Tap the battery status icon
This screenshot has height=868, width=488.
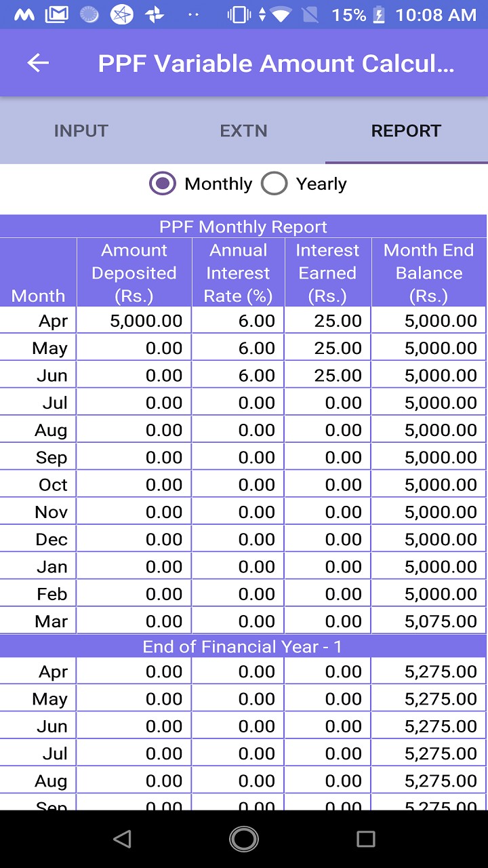click(379, 14)
